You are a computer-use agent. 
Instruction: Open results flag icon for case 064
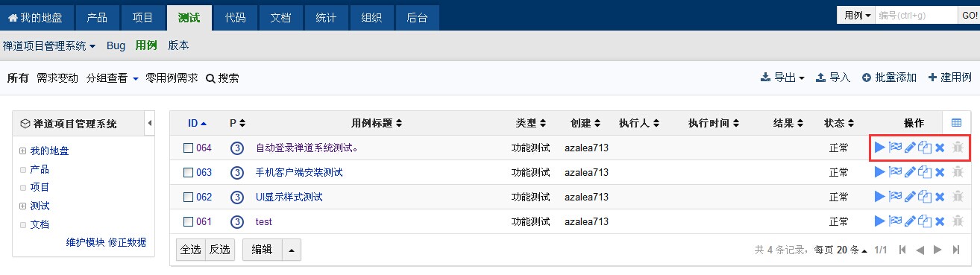coord(895,148)
